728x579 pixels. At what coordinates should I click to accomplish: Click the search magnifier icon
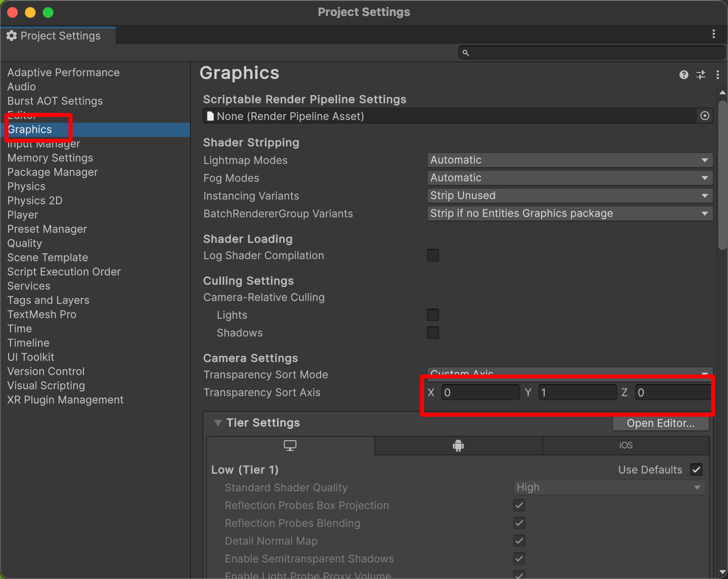coord(466,53)
